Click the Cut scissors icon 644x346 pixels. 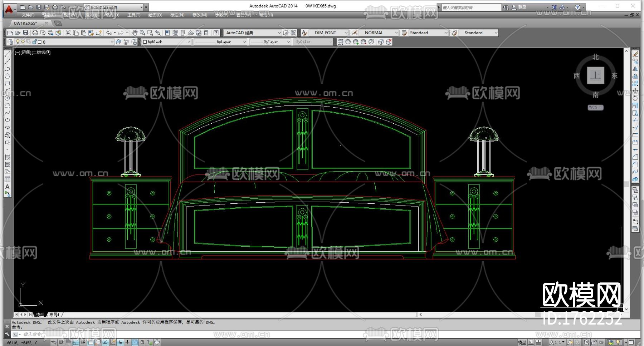tap(68, 33)
